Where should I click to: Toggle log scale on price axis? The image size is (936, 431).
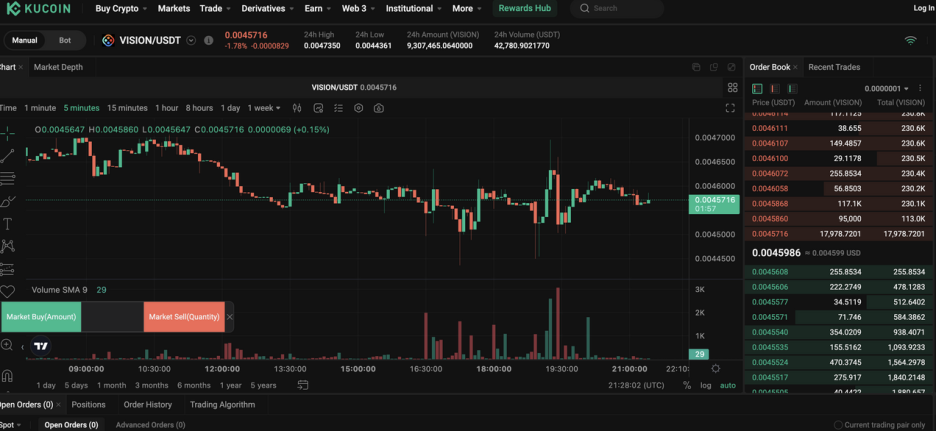706,386
